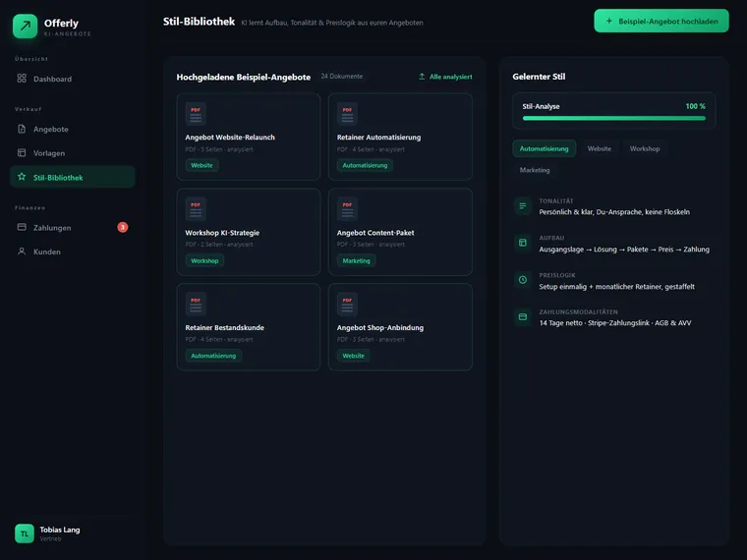Click the Kunden person icon
The width and height of the screenshot is (747, 560).
(22, 251)
